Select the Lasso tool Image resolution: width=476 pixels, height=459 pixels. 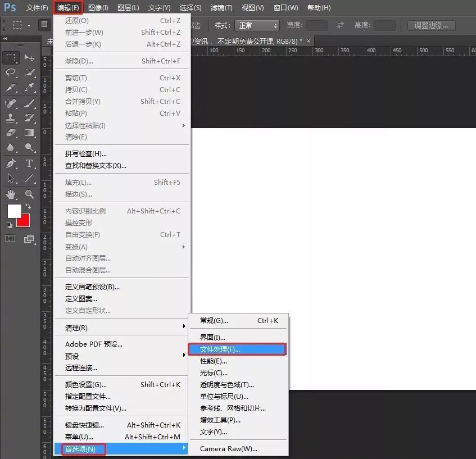10,73
